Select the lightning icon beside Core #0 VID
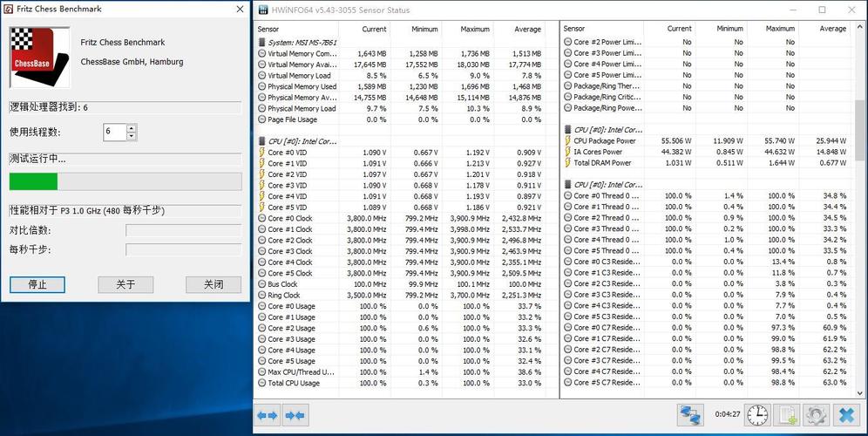The height and width of the screenshot is (436, 868). [261, 153]
